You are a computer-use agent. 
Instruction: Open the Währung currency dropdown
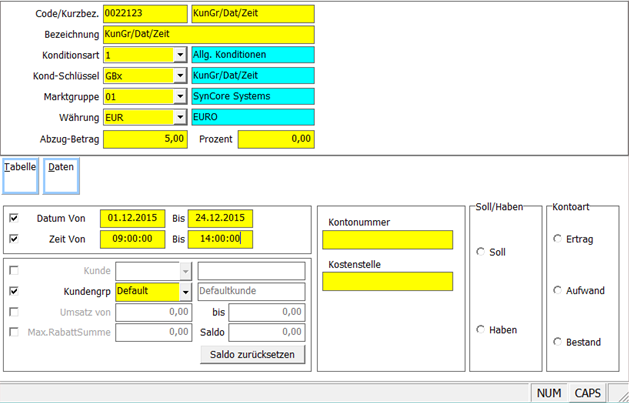[x=180, y=118]
